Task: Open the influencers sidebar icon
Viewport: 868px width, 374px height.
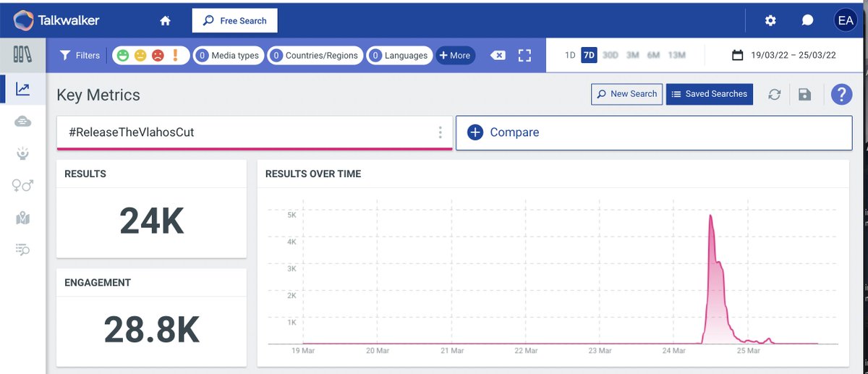Action: [x=22, y=153]
